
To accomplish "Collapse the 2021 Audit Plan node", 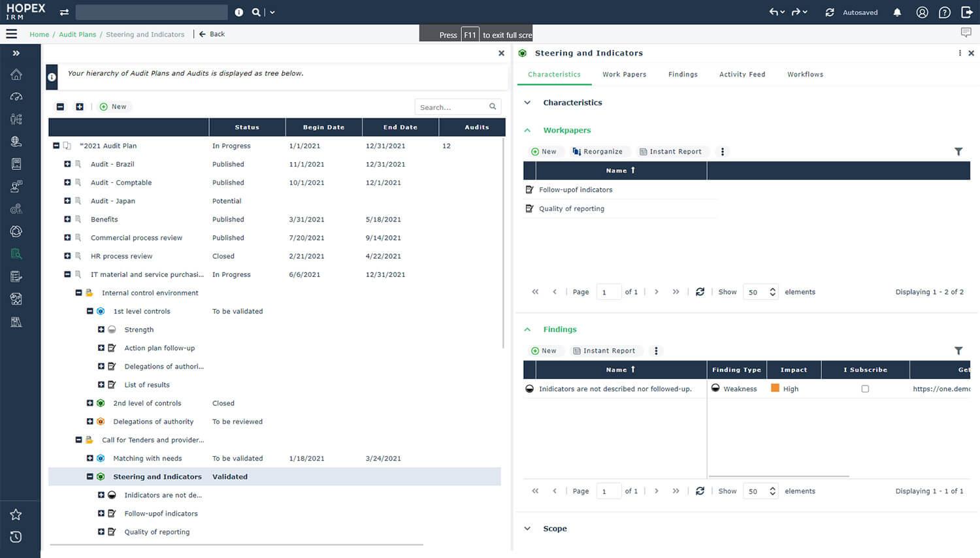I will pyautogui.click(x=56, y=146).
